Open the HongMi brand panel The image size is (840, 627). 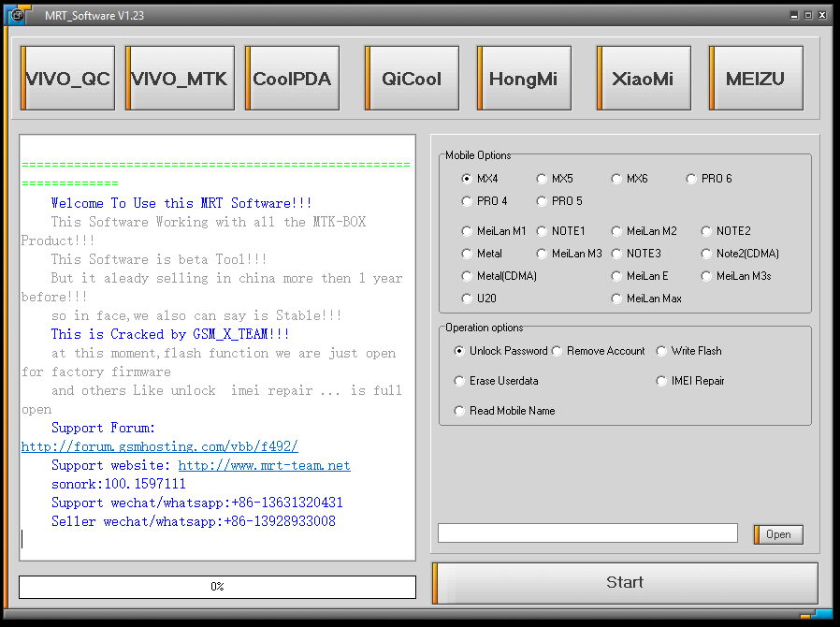524,79
